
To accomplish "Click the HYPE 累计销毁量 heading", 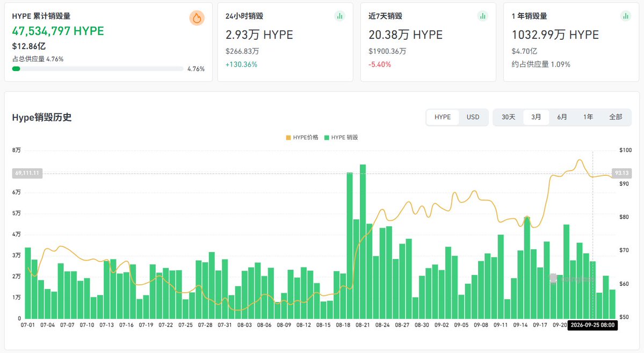I will pyautogui.click(x=41, y=16).
